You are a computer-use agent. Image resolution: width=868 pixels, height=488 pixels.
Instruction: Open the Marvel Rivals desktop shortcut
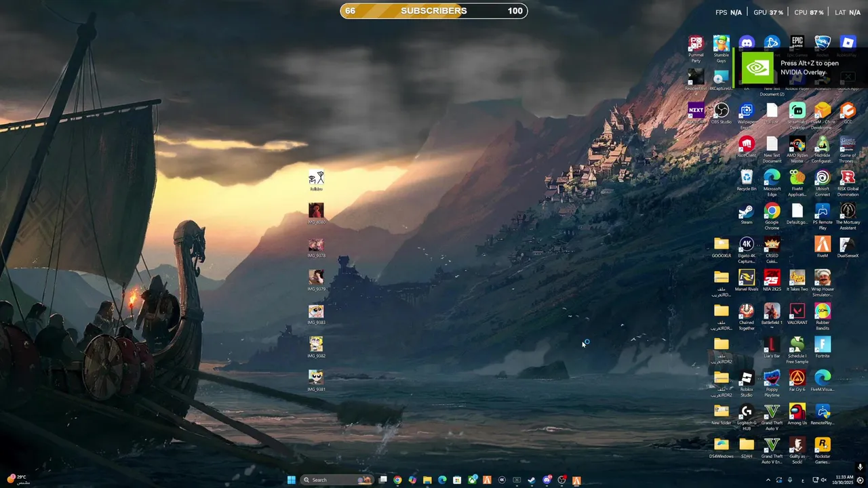point(747,280)
